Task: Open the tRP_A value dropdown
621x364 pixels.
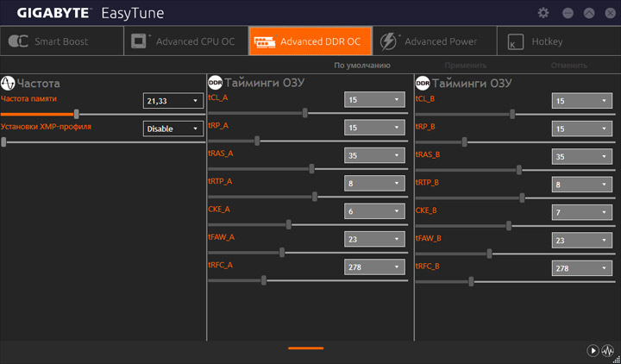Action: pos(374,128)
